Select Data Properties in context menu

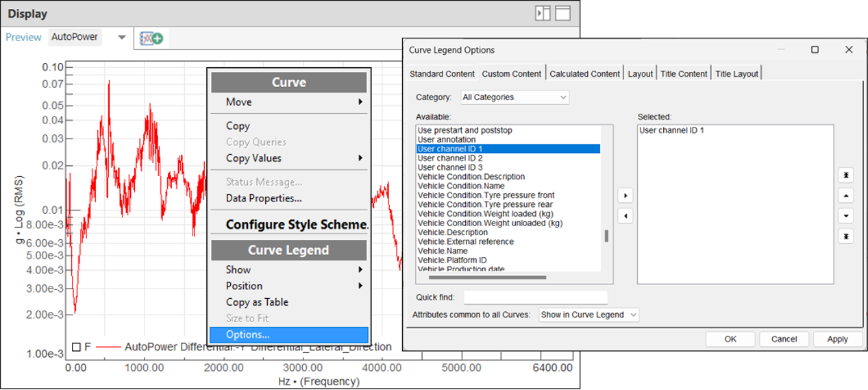pyautogui.click(x=264, y=198)
